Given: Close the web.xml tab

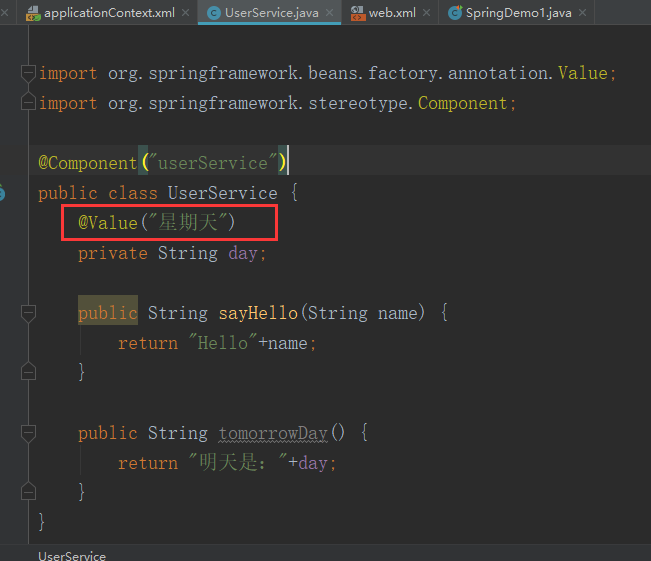Looking at the screenshot, I should coord(426,13).
